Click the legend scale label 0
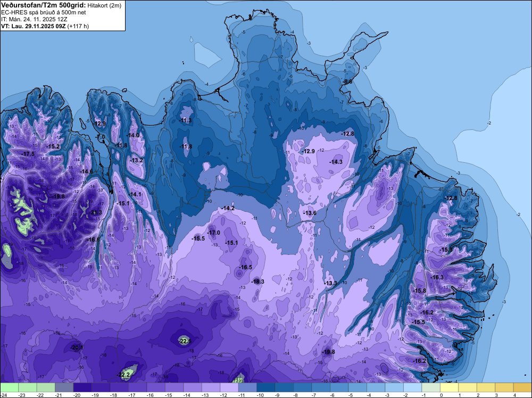Image resolution: width=532 pixels, height=398 pixels. (x=441, y=395)
